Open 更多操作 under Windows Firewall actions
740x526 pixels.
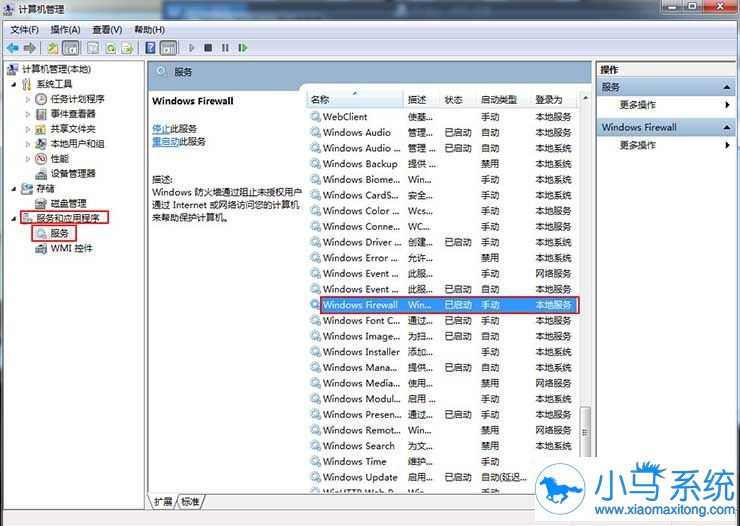(x=665, y=145)
